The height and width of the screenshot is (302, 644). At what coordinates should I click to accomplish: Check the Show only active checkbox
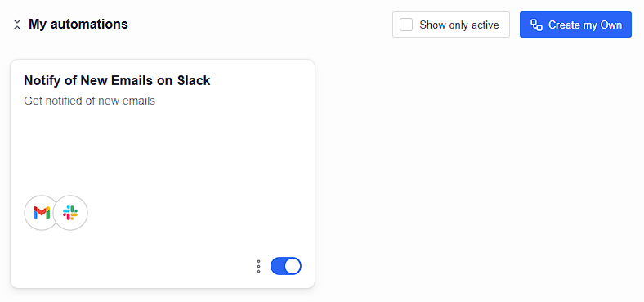pos(406,25)
